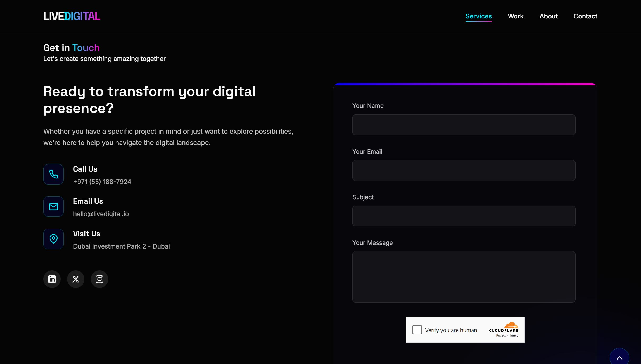Open the Cloudflare Terms link
Image resolution: width=641 pixels, height=364 pixels.
514,335
